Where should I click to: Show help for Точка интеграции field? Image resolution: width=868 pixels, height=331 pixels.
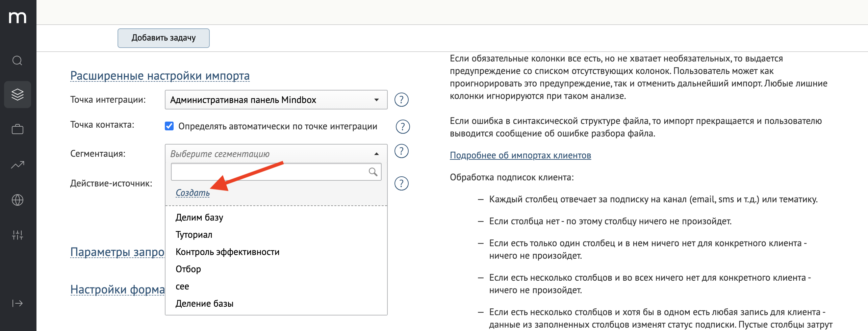[x=402, y=100]
